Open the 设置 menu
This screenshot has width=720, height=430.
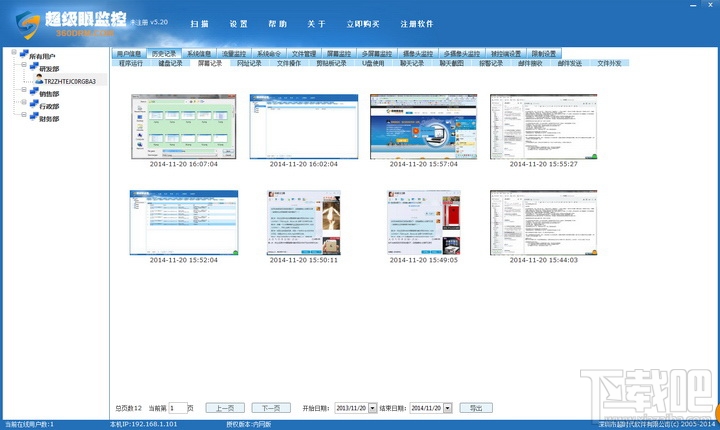coord(239,24)
